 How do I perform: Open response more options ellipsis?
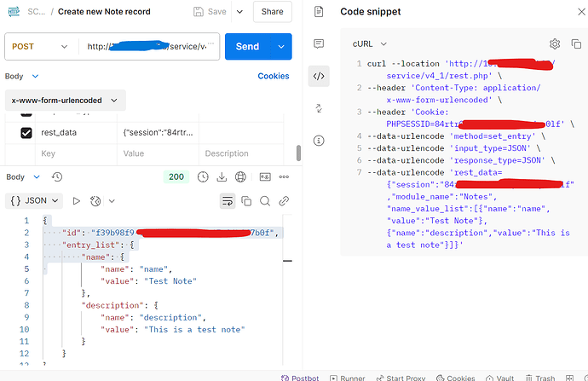284,177
